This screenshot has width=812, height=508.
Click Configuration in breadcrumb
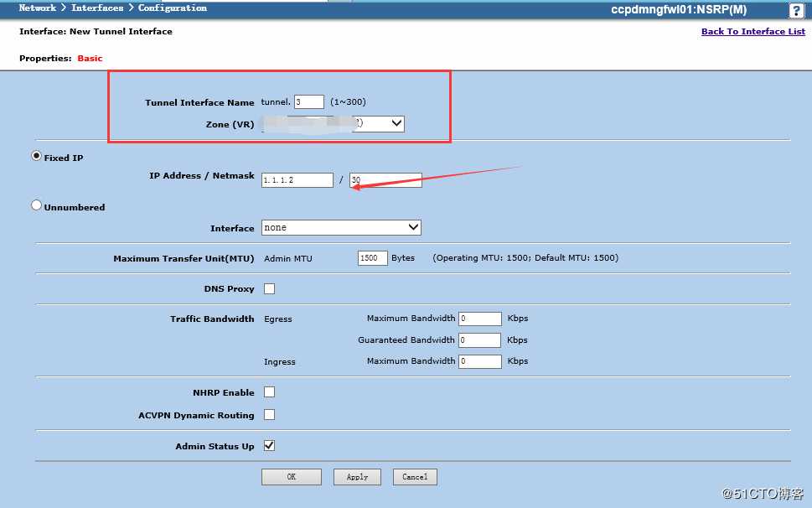pyautogui.click(x=173, y=8)
